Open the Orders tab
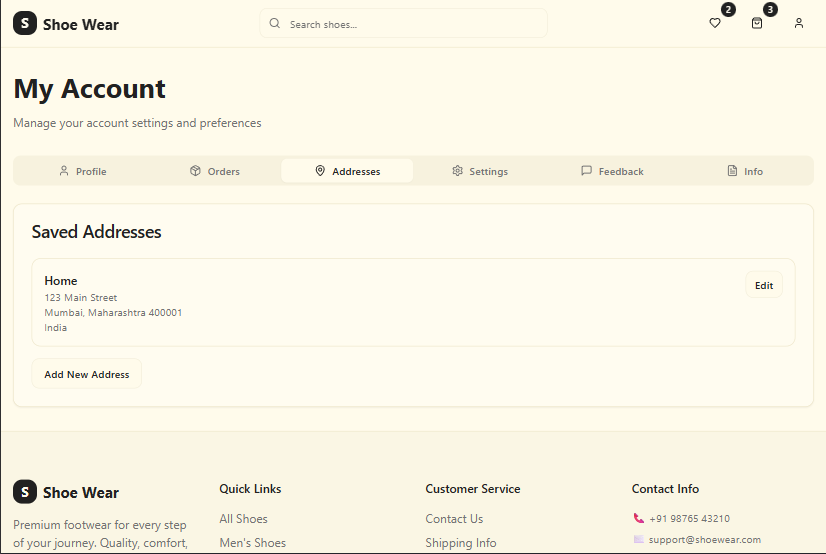The height and width of the screenshot is (554, 826). [214, 171]
